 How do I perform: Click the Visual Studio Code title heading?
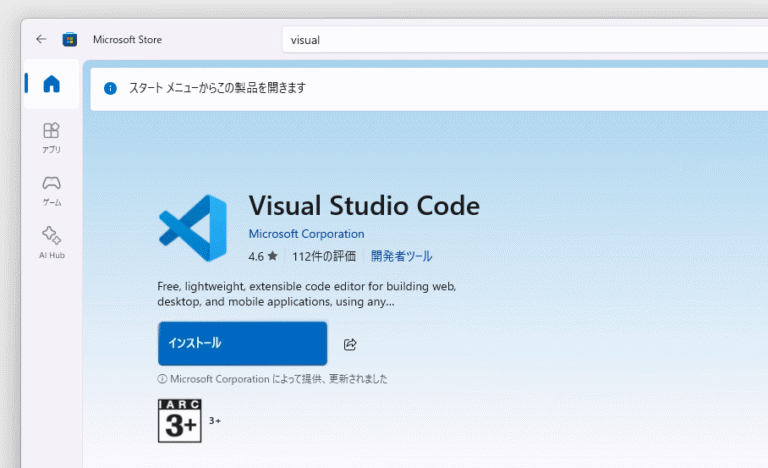click(364, 206)
